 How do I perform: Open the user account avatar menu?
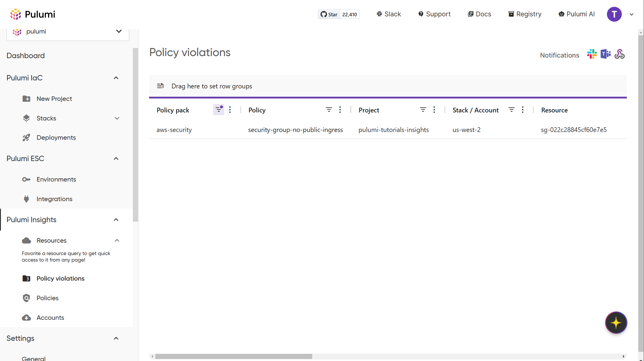coord(614,14)
